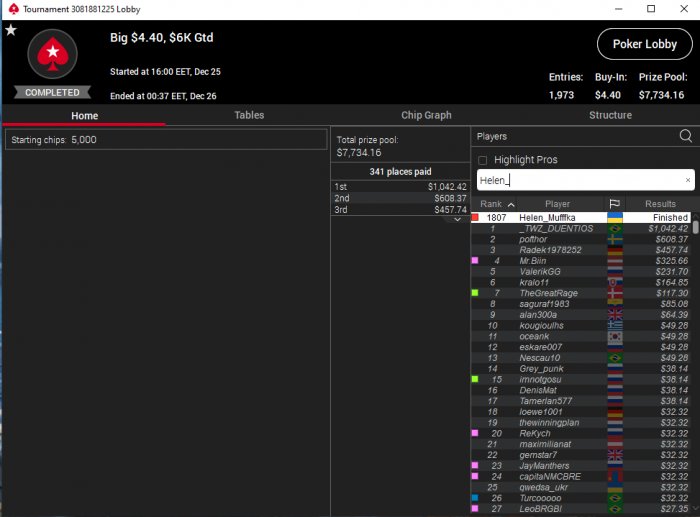700x517 pixels.
Task: Open the Chip Graph tab
Action: point(426,115)
